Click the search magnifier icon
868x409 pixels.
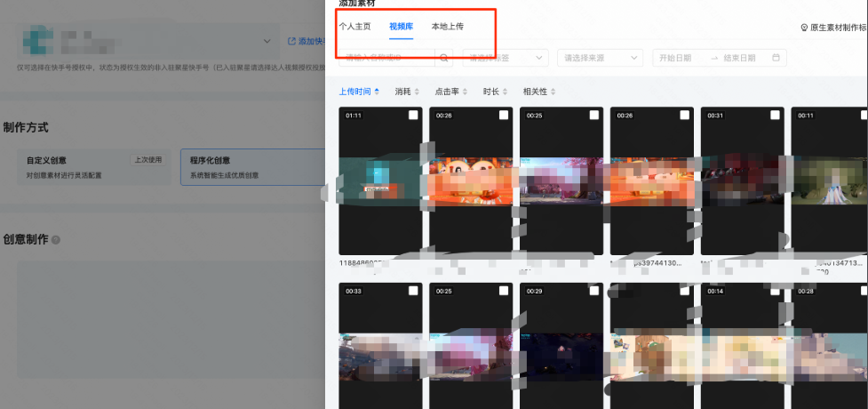(x=443, y=58)
